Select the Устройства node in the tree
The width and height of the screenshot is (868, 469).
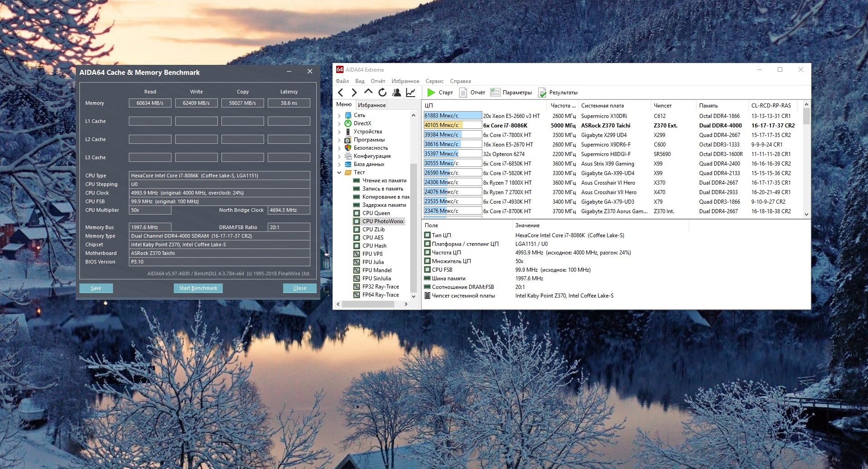[368, 132]
